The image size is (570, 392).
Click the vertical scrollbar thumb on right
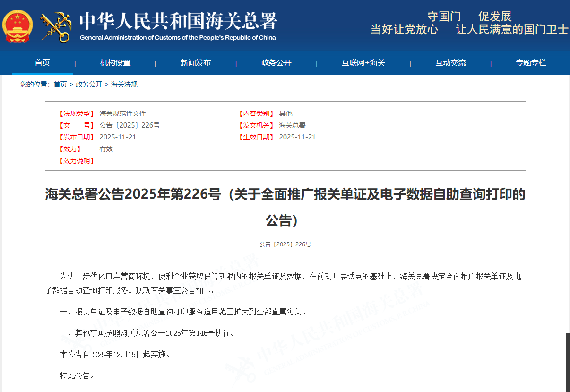[568, 362]
